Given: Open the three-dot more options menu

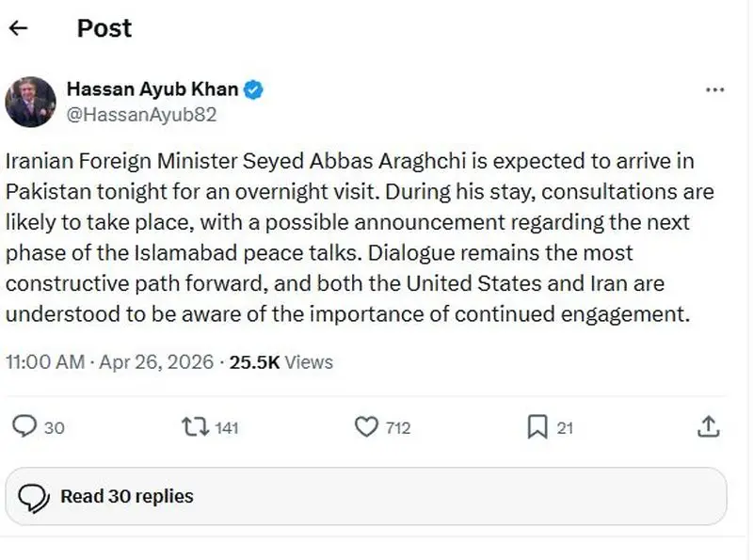Looking at the screenshot, I should coord(714,90).
